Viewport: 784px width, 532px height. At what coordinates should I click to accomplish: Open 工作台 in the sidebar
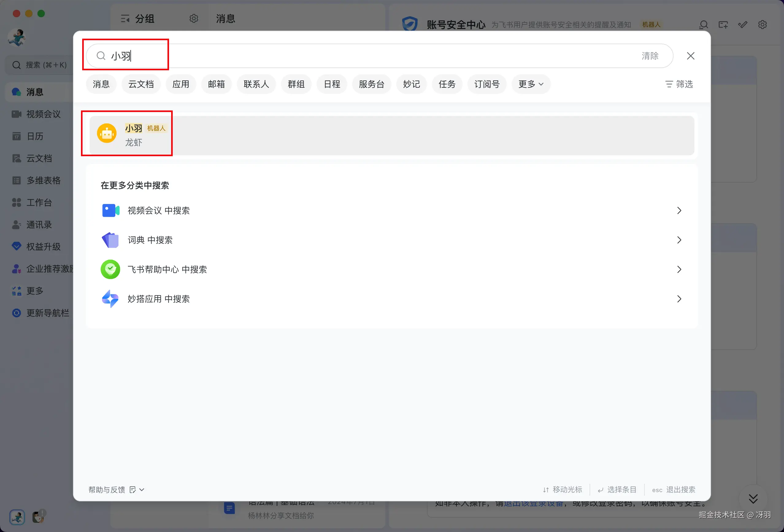[x=39, y=202]
